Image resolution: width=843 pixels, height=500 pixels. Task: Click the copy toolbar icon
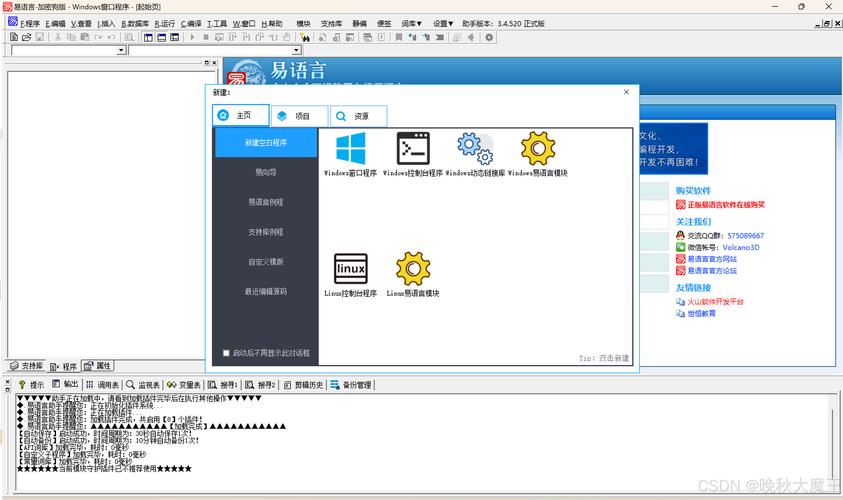(71, 37)
